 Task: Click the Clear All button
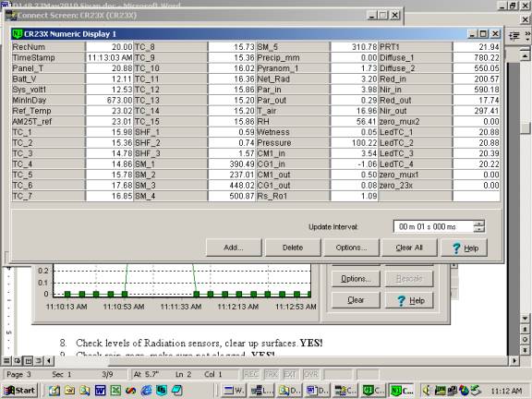click(409, 248)
